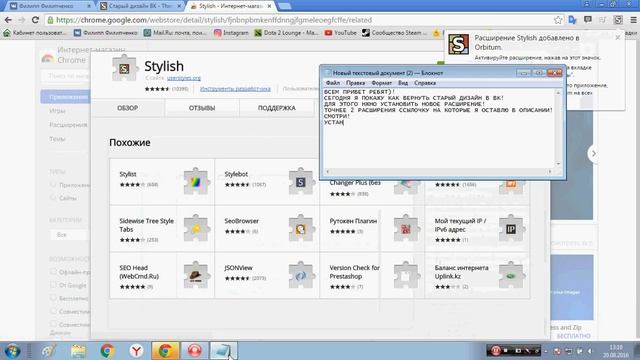Click the volume speaker tray icon

tap(589, 351)
